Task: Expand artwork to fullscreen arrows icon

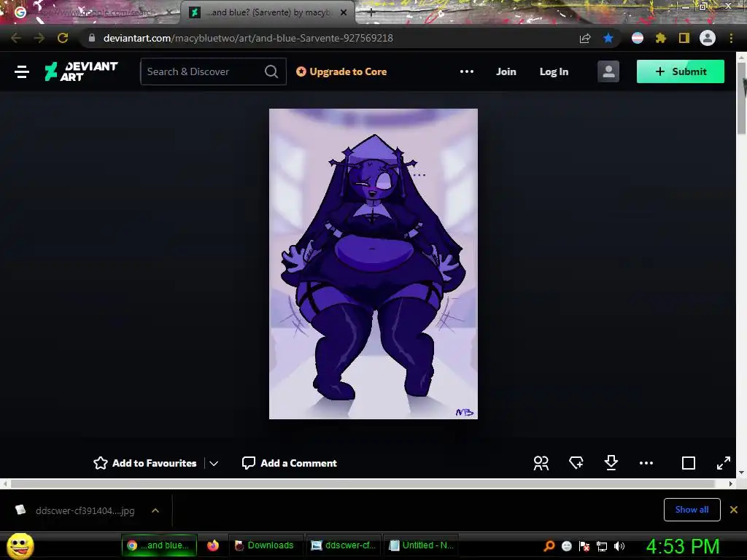Action: pyautogui.click(x=723, y=463)
